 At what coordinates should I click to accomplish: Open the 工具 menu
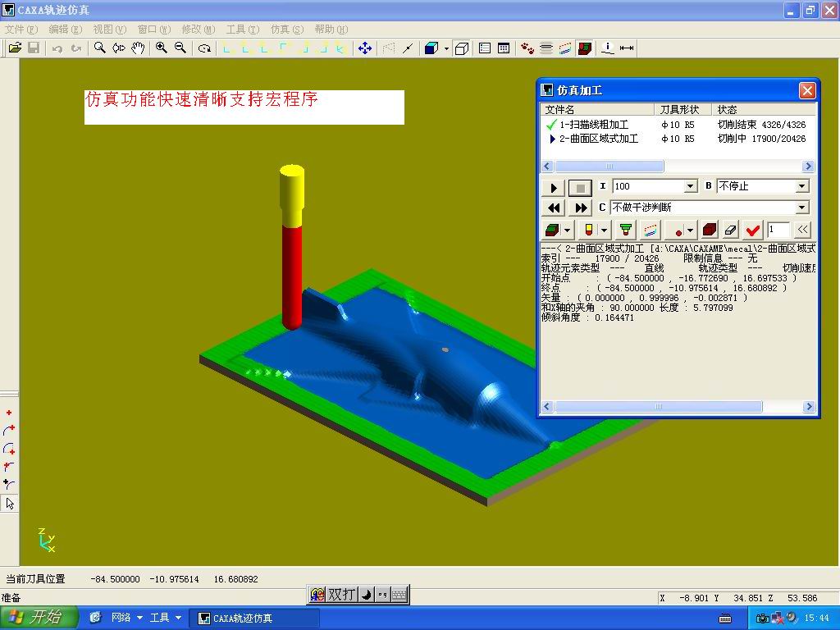(x=242, y=29)
